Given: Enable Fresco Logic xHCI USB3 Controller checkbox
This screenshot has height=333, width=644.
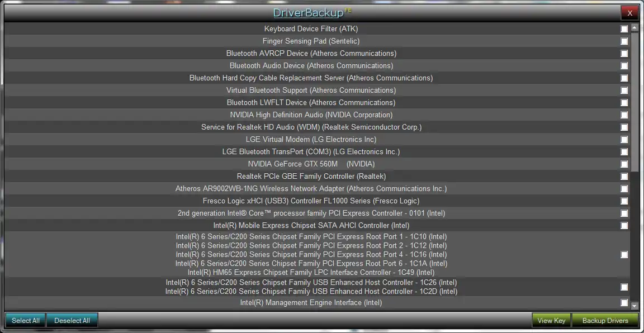Looking at the screenshot, I should click(624, 201).
